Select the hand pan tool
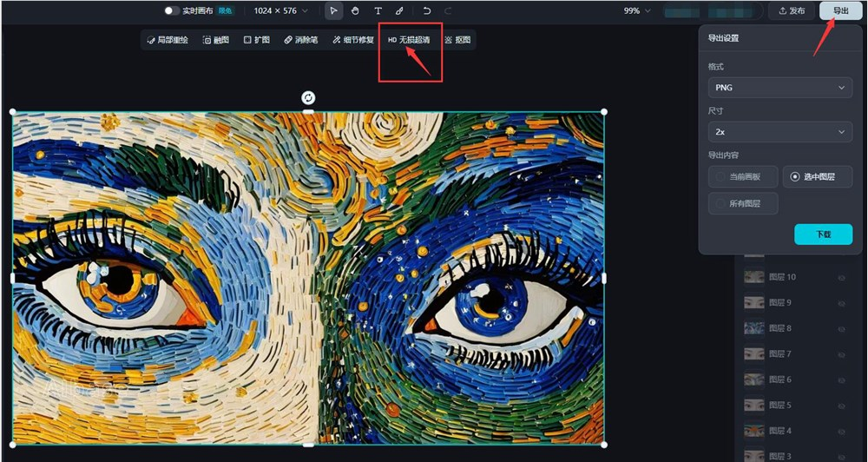The height and width of the screenshot is (462, 868). tap(356, 11)
